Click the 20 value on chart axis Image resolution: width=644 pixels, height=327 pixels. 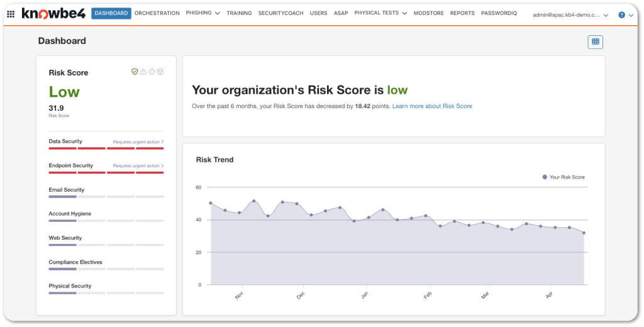pos(199,252)
